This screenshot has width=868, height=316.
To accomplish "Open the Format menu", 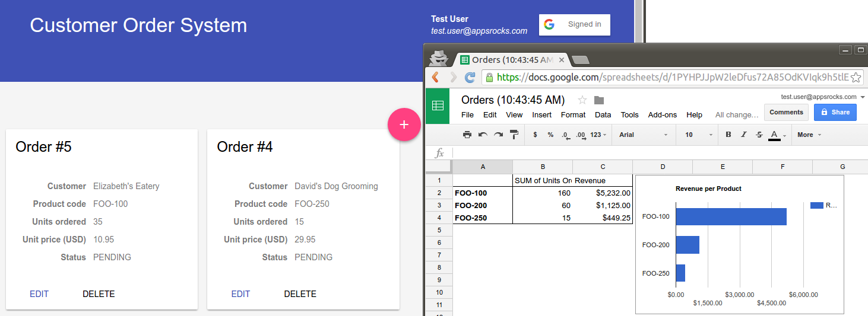I will pos(573,115).
